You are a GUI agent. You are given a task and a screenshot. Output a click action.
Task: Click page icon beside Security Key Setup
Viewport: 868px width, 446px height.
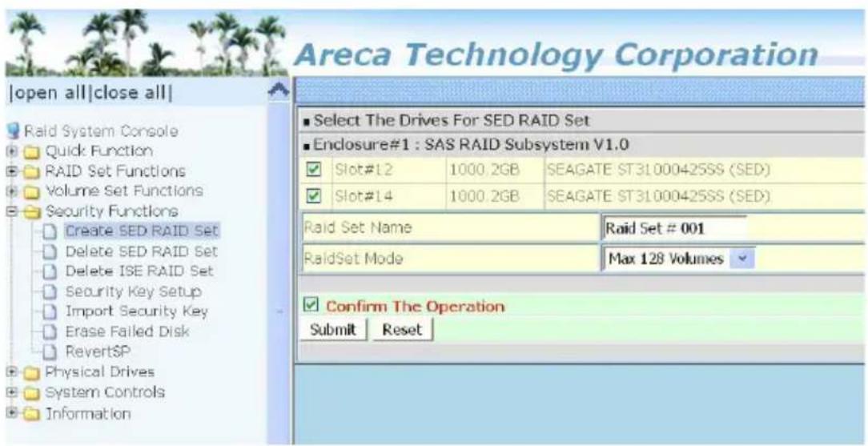point(51,291)
